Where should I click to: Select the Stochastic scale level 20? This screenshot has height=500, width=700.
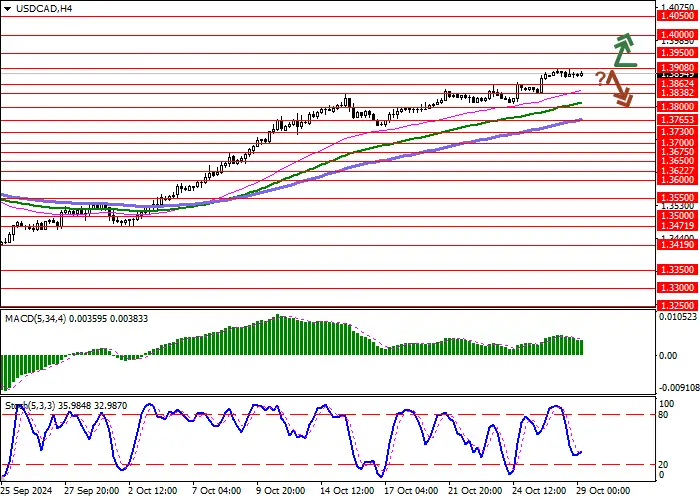point(663,465)
